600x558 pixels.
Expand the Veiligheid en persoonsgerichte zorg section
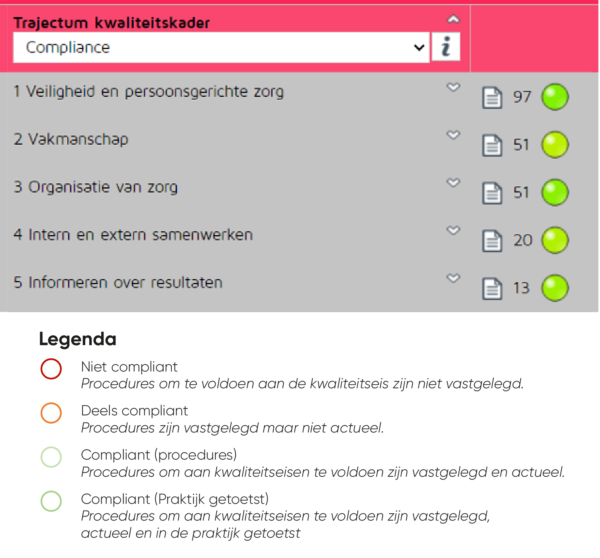point(453,87)
